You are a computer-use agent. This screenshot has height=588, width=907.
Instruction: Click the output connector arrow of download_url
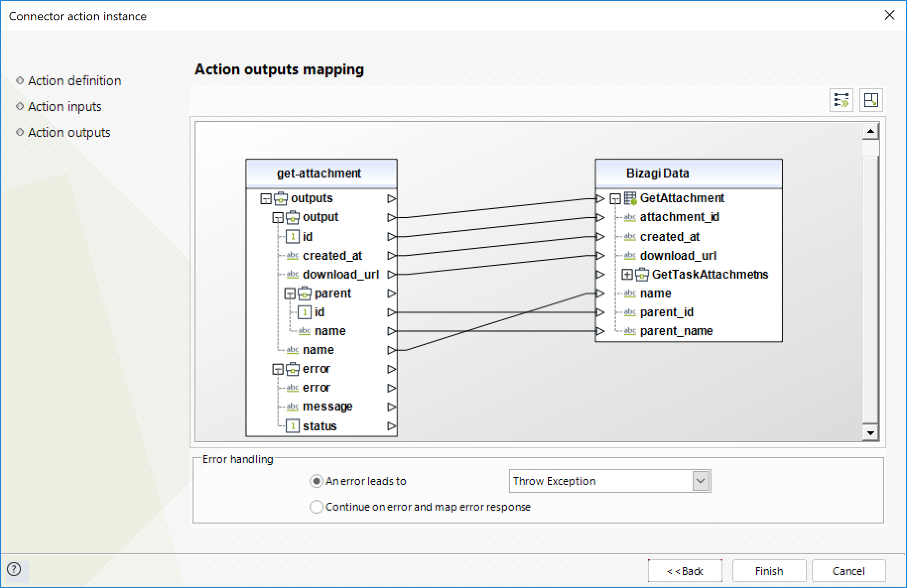click(391, 274)
